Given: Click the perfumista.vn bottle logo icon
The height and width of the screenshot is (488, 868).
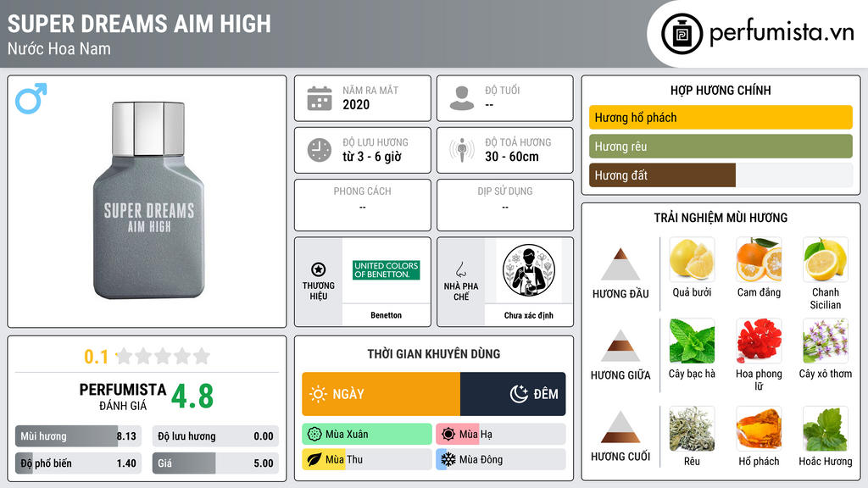Looking at the screenshot, I should [x=682, y=34].
